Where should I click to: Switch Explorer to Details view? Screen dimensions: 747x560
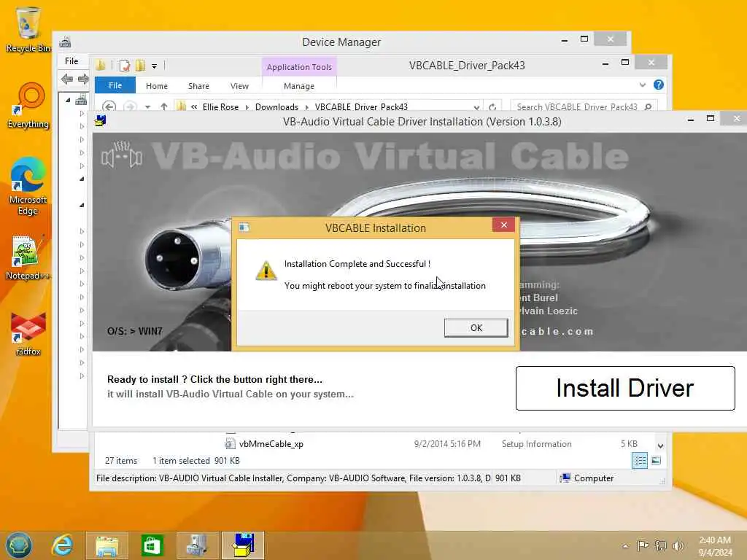pos(639,461)
